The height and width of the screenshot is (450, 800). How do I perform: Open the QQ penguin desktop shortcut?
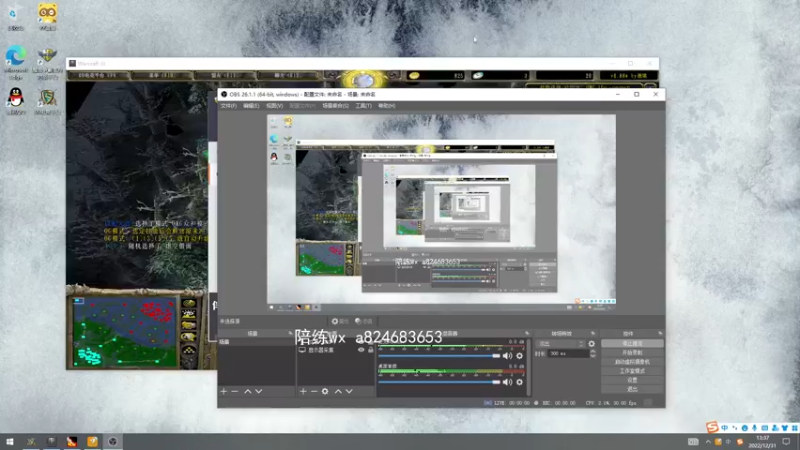coord(16,101)
